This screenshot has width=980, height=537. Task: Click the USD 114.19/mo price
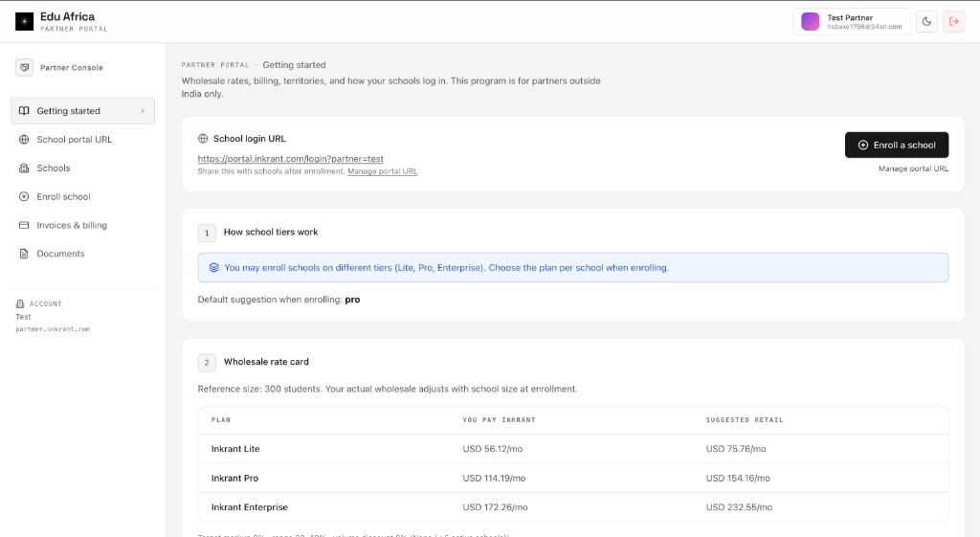click(494, 479)
